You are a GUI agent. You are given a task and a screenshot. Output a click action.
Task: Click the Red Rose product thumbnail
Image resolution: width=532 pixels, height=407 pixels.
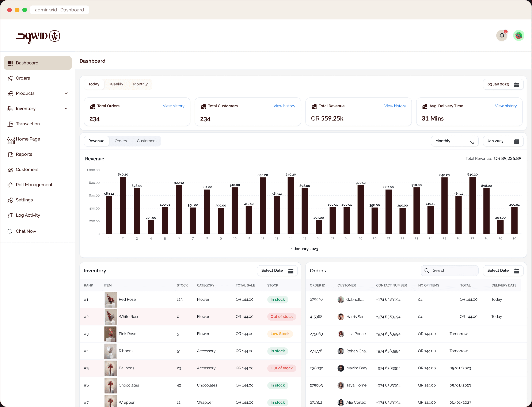point(111,300)
